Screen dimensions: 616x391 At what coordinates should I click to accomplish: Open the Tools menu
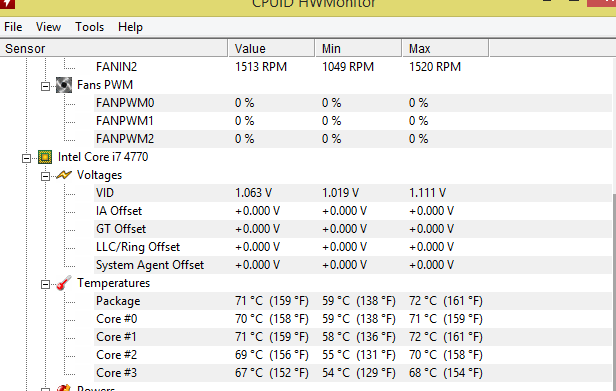click(90, 27)
